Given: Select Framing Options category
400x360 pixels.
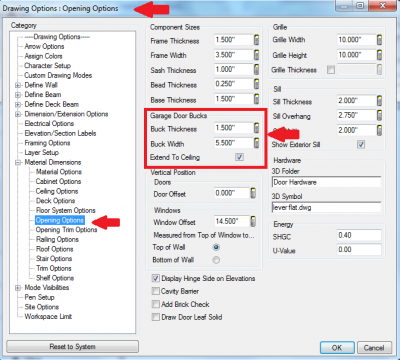Looking at the screenshot, I should point(47,143).
